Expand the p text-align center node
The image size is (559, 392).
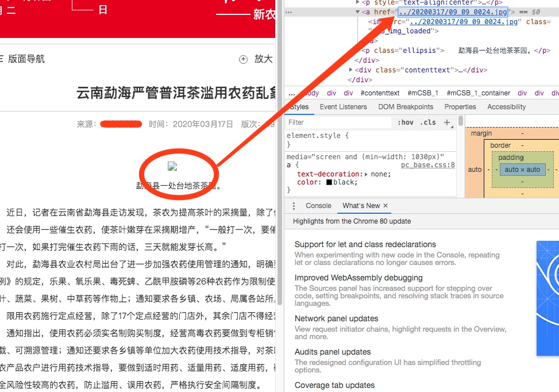357,2
